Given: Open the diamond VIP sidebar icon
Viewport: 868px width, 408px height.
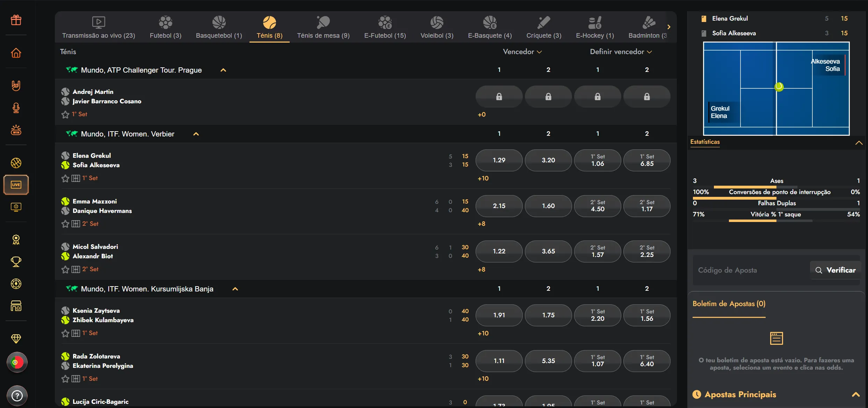Looking at the screenshot, I should 16,339.
